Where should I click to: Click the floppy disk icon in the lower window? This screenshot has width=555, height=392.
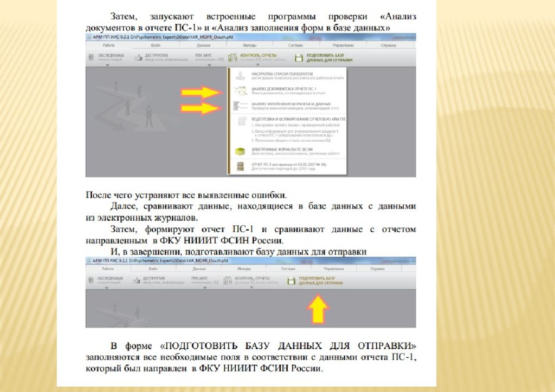[292, 280]
